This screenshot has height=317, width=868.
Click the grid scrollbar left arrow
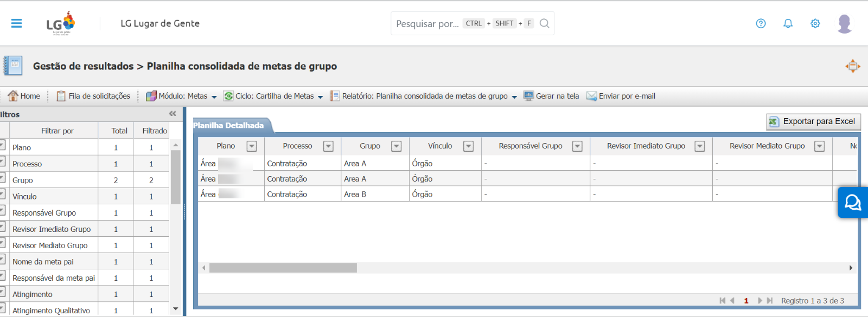point(204,268)
